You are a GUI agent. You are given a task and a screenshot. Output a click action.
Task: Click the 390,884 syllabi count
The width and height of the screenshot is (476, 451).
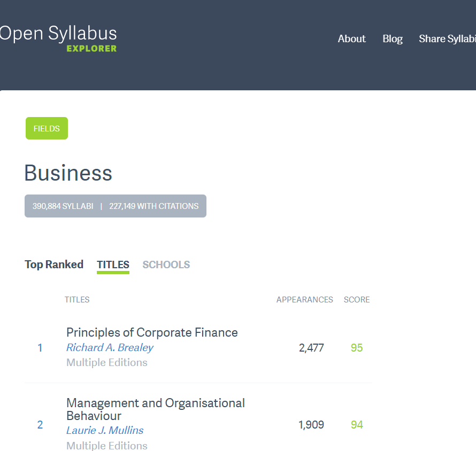click(x=63, y=206)
